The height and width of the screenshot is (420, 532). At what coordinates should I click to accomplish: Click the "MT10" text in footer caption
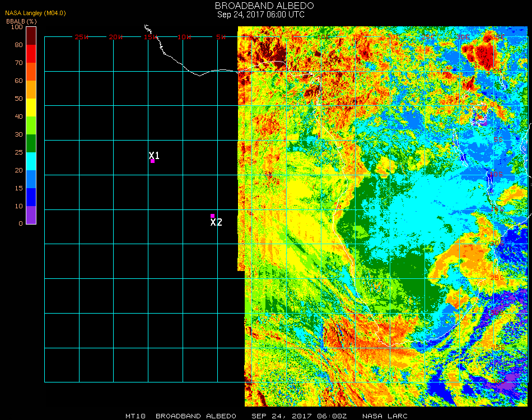coord(136,416)
